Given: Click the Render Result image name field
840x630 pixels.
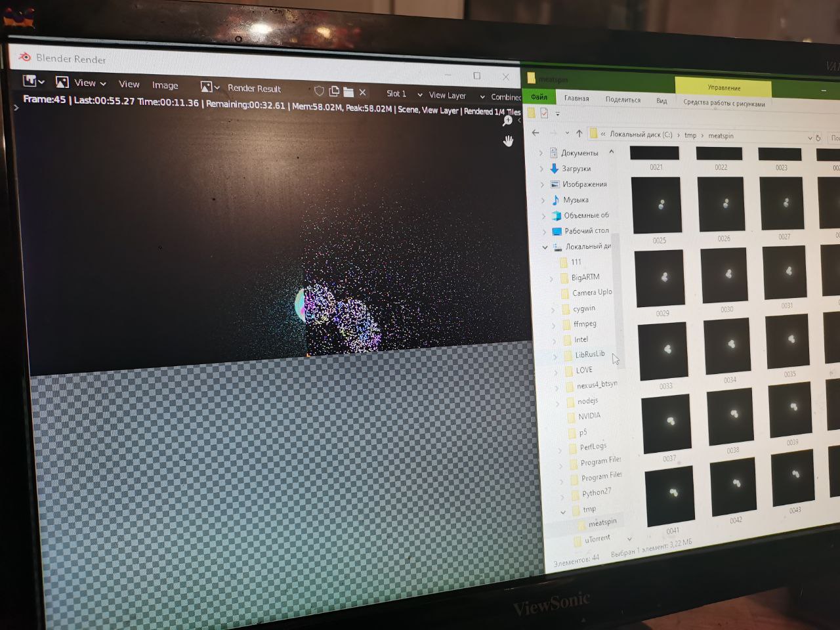Looking at the screenshot, I should pyautogui.click(x=254, y=89).
